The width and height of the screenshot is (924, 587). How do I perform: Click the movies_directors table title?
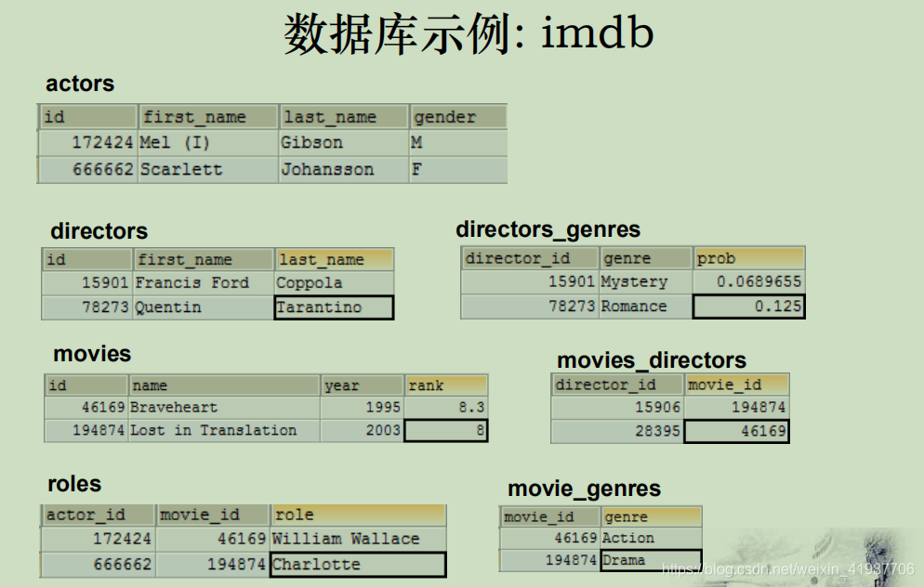tap(652, 360)
